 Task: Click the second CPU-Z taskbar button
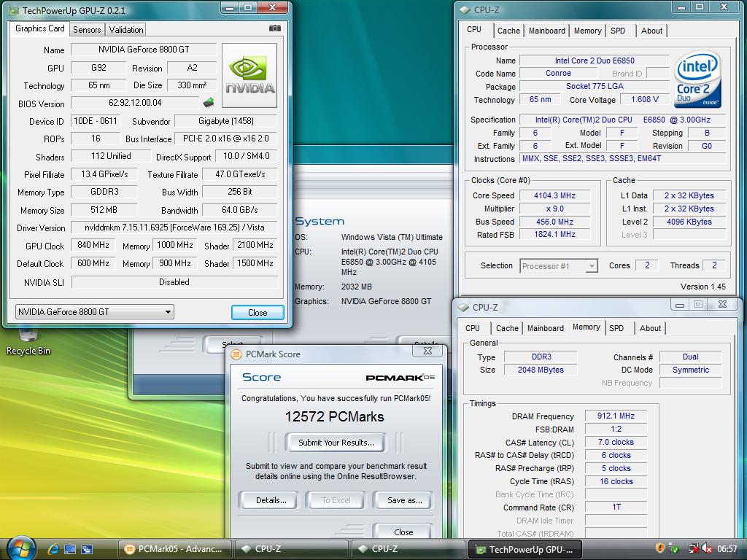[x=408, y=549]
